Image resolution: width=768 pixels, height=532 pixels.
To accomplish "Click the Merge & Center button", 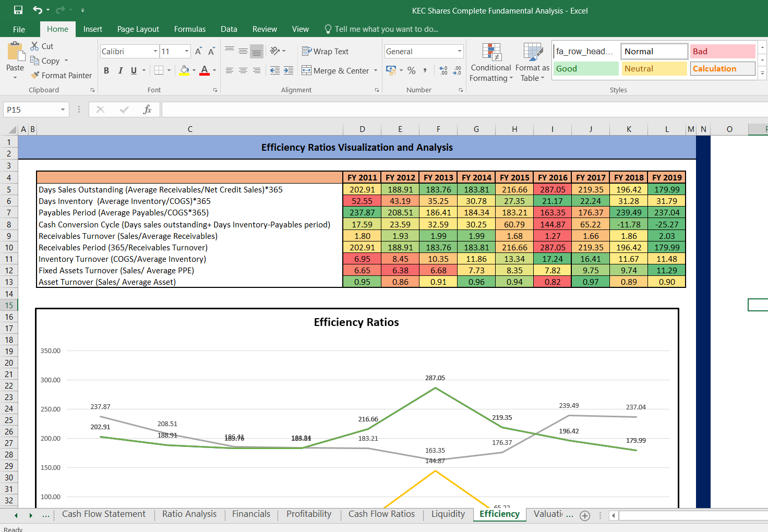I will [x=335, y=70].
